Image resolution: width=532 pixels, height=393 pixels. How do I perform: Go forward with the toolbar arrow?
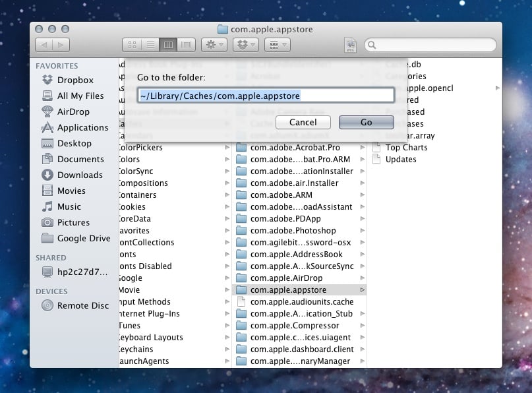click(x=61, y=45)
